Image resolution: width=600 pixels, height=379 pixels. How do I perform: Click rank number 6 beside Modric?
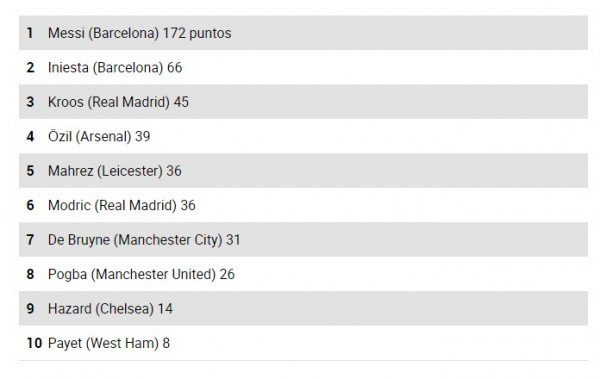coord(30,205)
